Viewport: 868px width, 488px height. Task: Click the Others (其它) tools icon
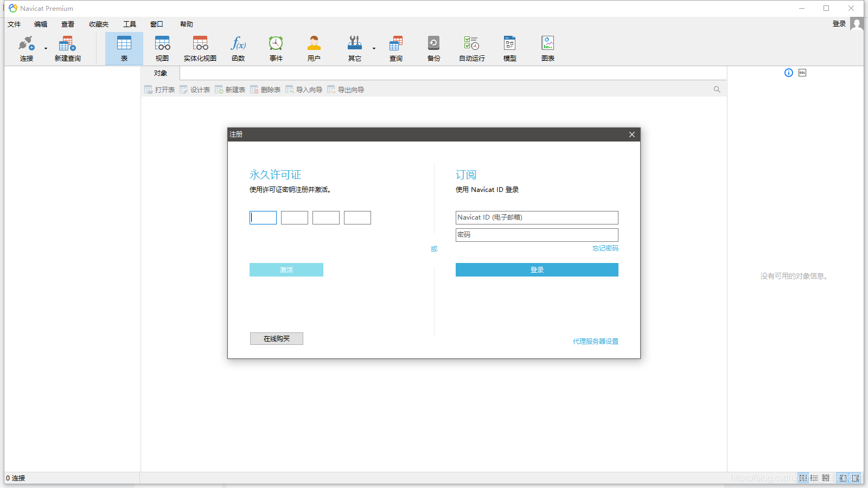click(x=355, y=43)
